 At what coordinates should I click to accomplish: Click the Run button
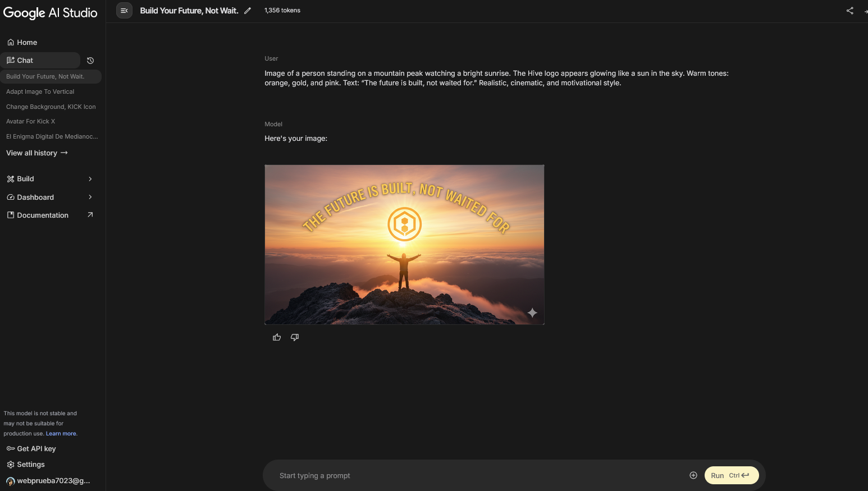click(732, 475)
